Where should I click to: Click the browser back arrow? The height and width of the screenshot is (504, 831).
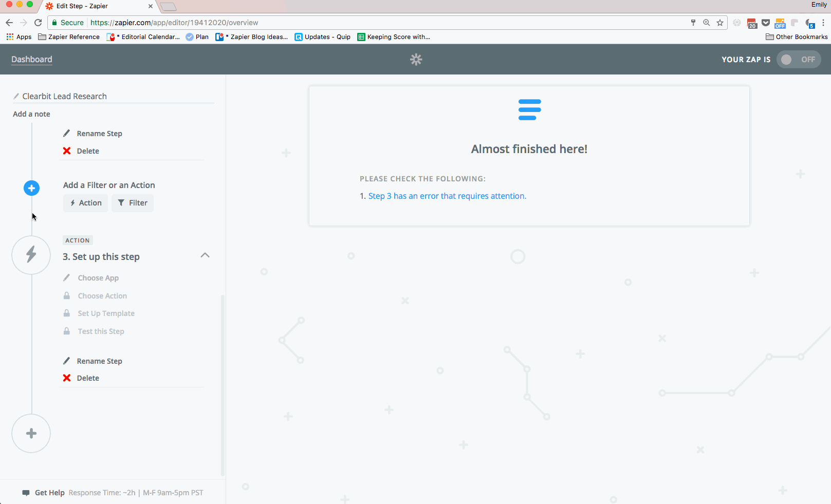(x=9, y=23)
